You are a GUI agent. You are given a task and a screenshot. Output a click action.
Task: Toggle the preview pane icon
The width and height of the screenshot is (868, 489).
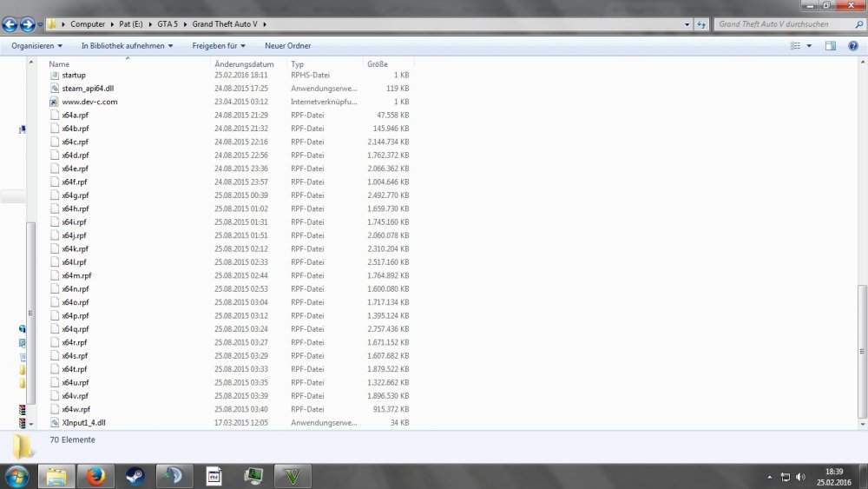point(831,46)
